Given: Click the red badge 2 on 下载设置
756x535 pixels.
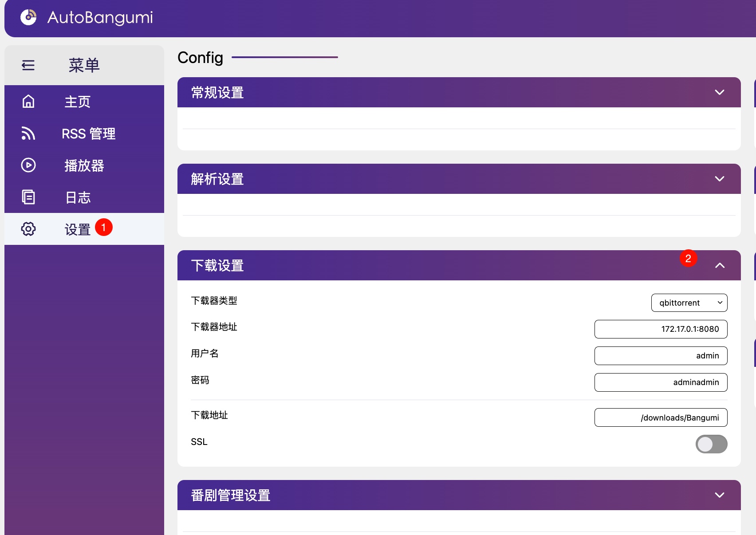Looking at the screenshot, I should click(688, 258).
